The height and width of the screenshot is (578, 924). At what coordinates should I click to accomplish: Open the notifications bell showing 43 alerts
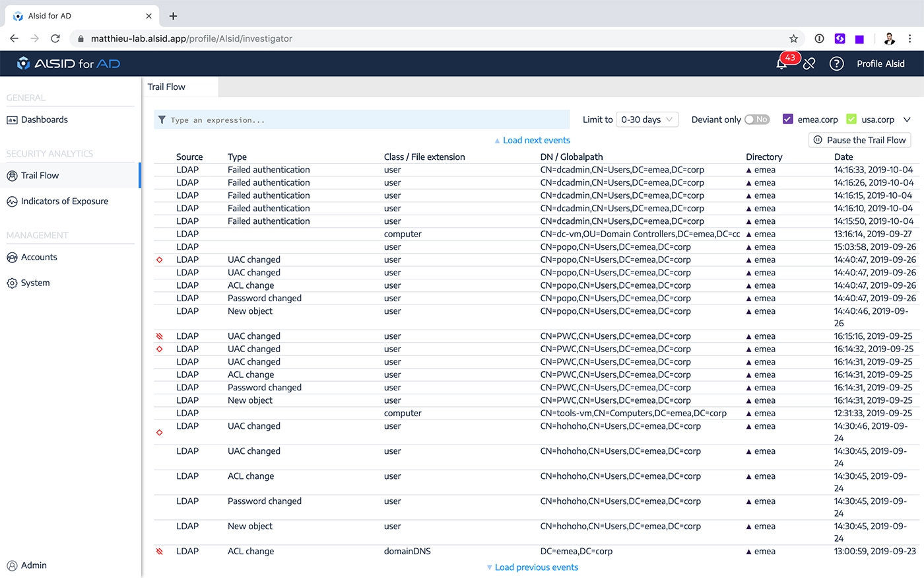coord(782,63)
